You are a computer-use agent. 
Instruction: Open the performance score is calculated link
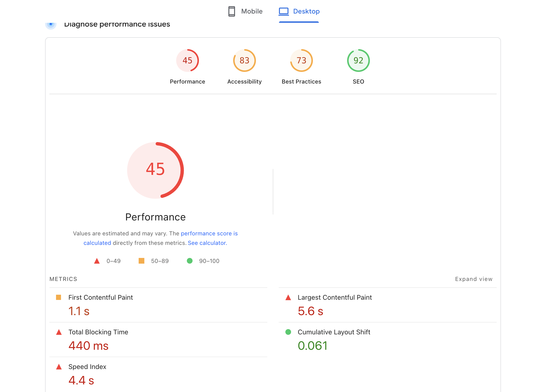(209, 233)
